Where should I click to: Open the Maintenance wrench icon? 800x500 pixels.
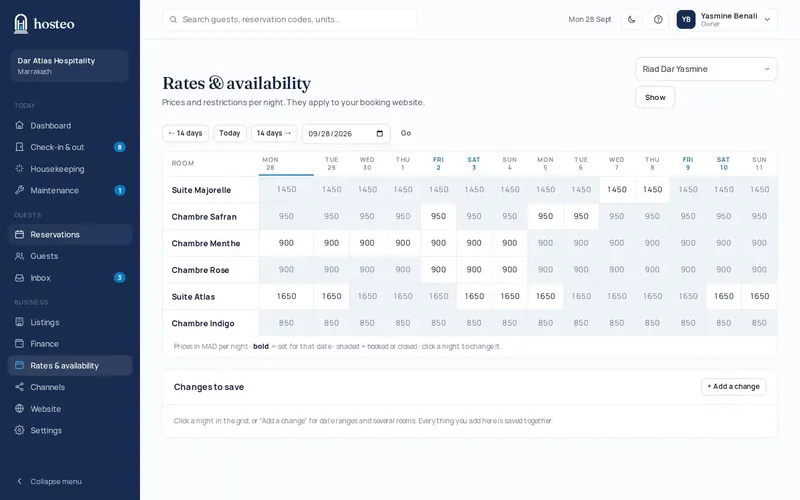[x=19, y=190]
